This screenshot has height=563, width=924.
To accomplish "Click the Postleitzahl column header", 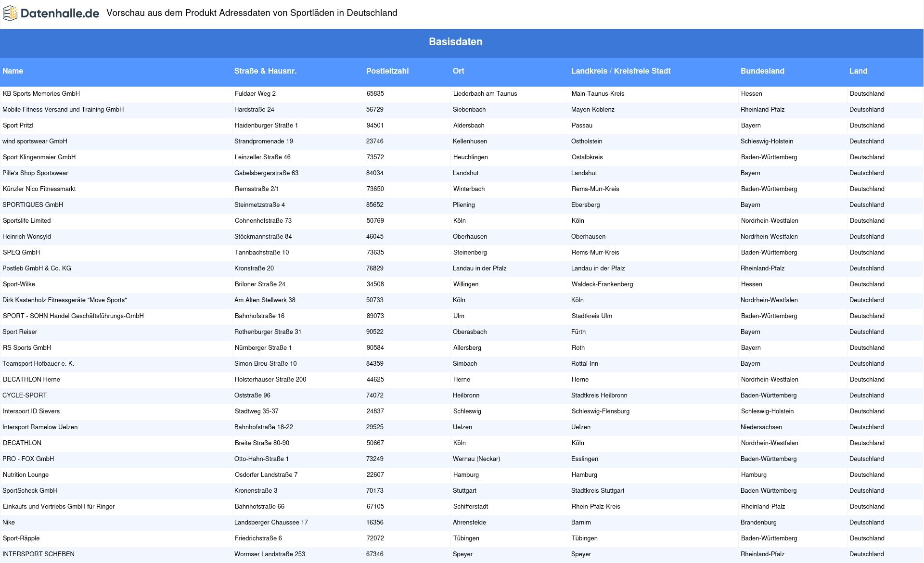I will (x=387, y=71).
